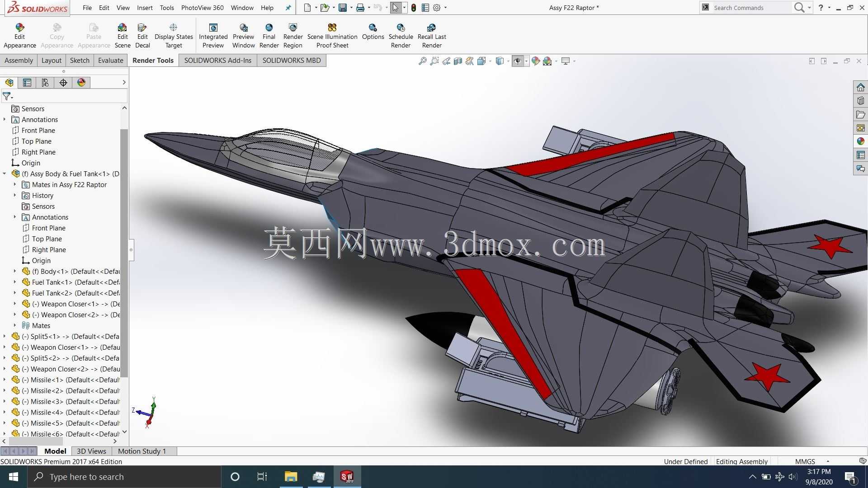868x488 pixels.
Task: Expand the manager tabs chevron
Action: click(124, 82)
